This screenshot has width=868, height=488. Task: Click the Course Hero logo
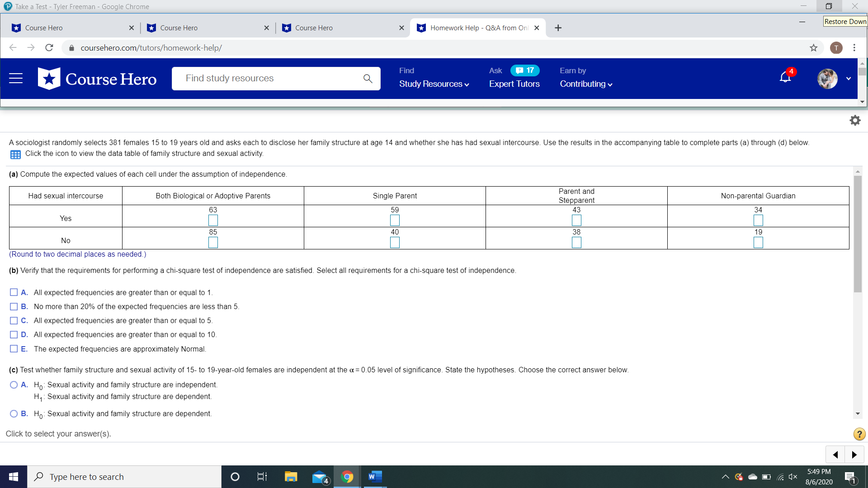tap(97, 79)
